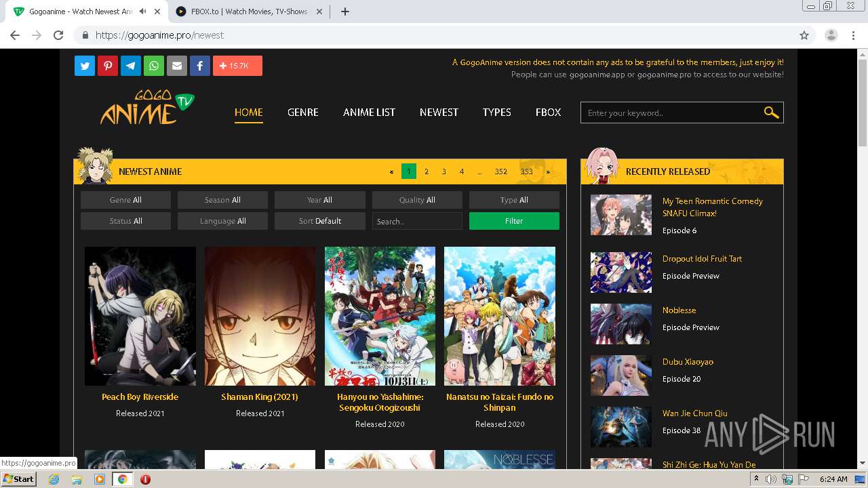This screenshot has width=868, height=488.
Task: Expand the Sort Default filter
Action: [x=319, y=221]
